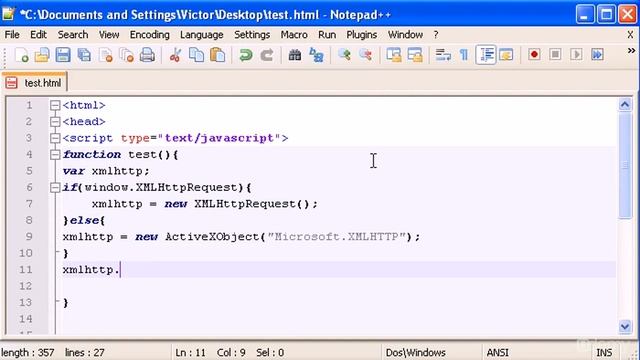The height and width of the screenshot is (360, 640).
Task: Toggle Word wrap toolbar icon
Action: coord(443,55)
